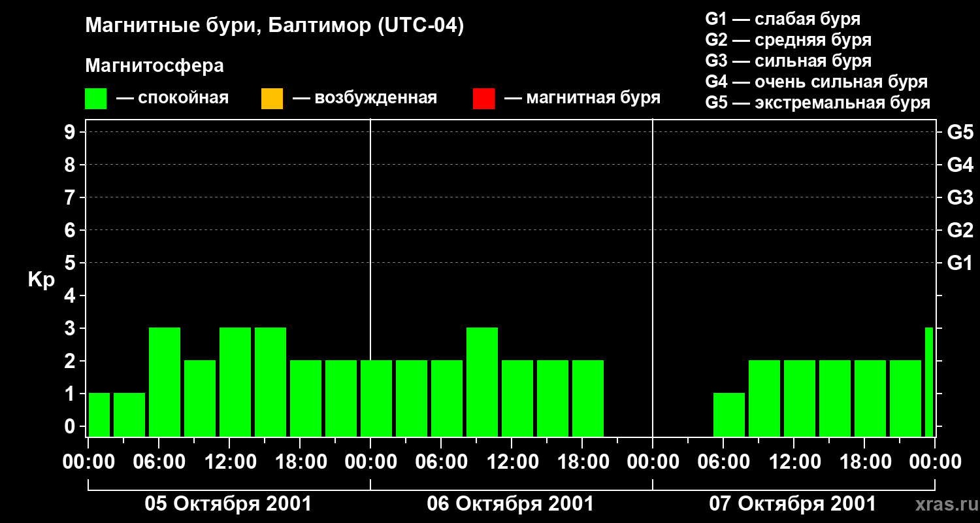Image resolution: width=980 pixels, height=523 pixels.
Task: Click the 'Kp' axis label
Action: (x=41, y=280)
